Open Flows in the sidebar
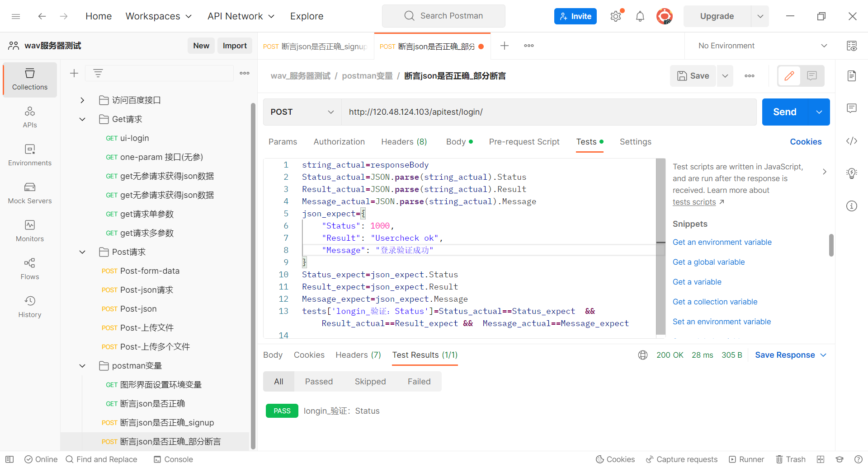 pyautogui.click(x=30, y=269)
